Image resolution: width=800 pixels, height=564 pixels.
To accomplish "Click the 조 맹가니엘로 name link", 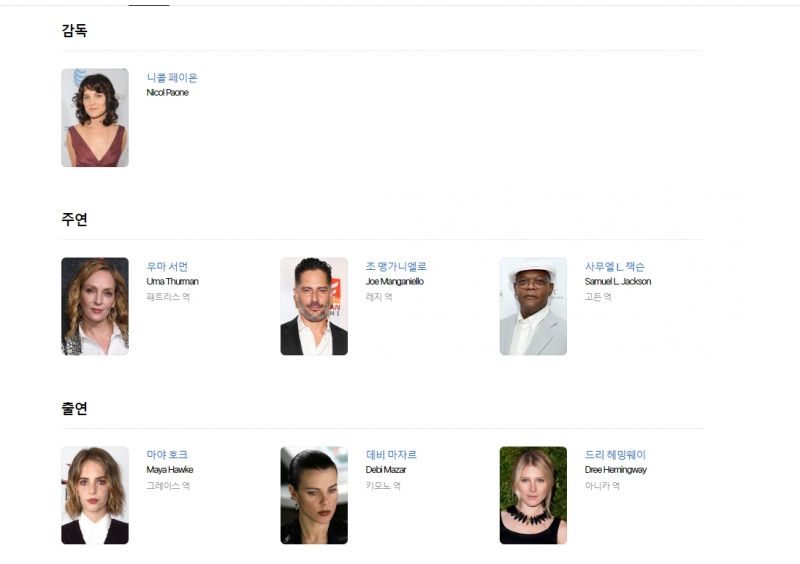I will (396, 266).
